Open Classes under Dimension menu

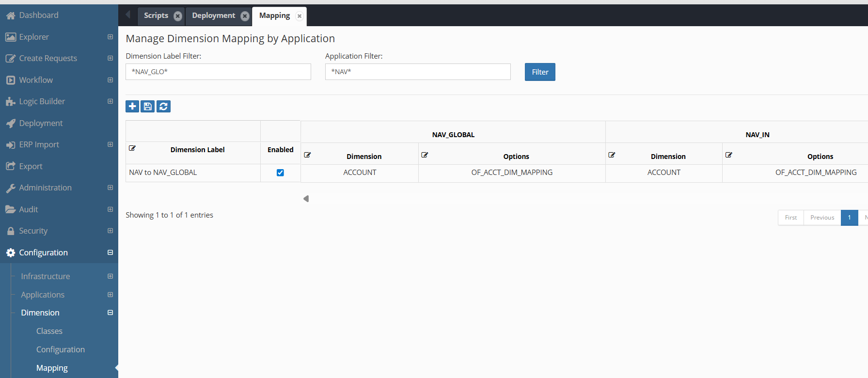(x=49, y=331)
